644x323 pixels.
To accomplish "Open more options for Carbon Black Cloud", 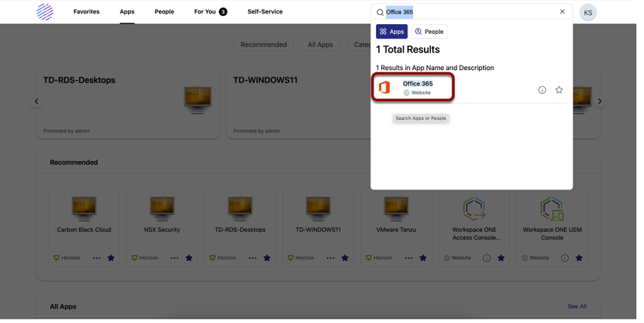I will pos(97,261).
